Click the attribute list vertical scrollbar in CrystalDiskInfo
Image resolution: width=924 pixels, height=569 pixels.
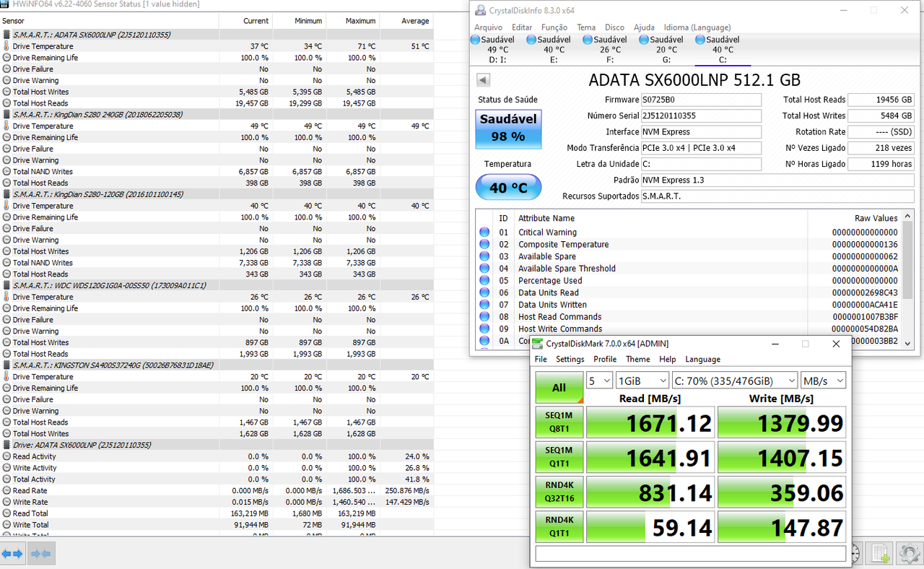[x=908, y=282]
